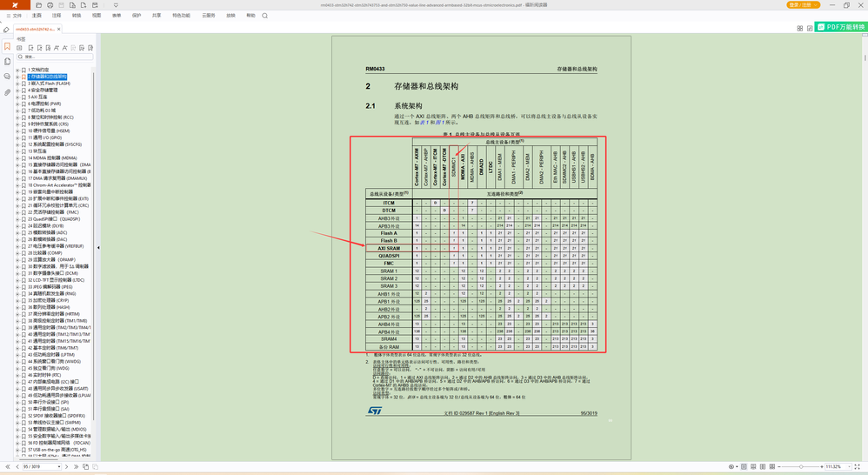This screenshot has width=868, height=475.
Task: Click the vertical scrollbar thumb of document
Action: 865,57
